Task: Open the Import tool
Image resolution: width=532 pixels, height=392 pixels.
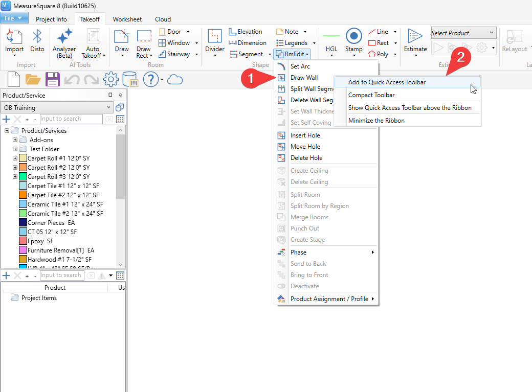Action: pyautogui.click(x=14, y=42)
